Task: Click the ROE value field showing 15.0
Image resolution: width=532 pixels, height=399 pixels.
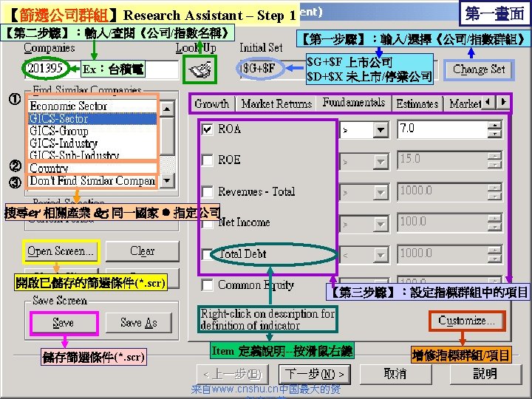Action: tap(443, 160)
